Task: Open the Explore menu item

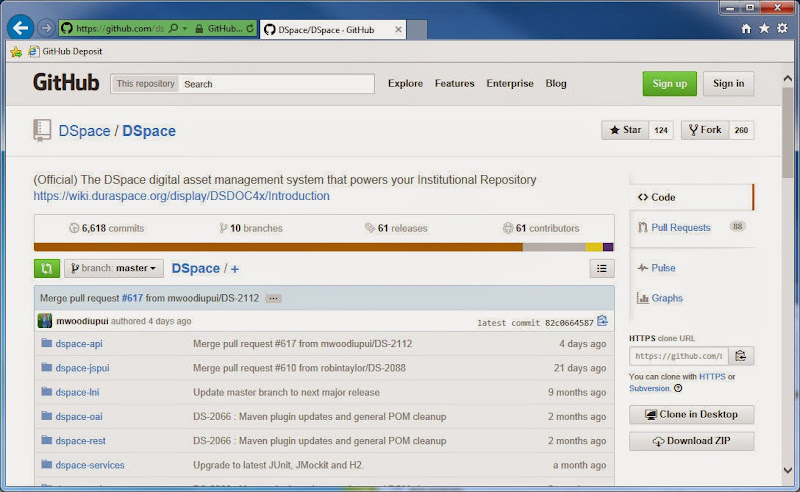Action: (x=405, y=83)
